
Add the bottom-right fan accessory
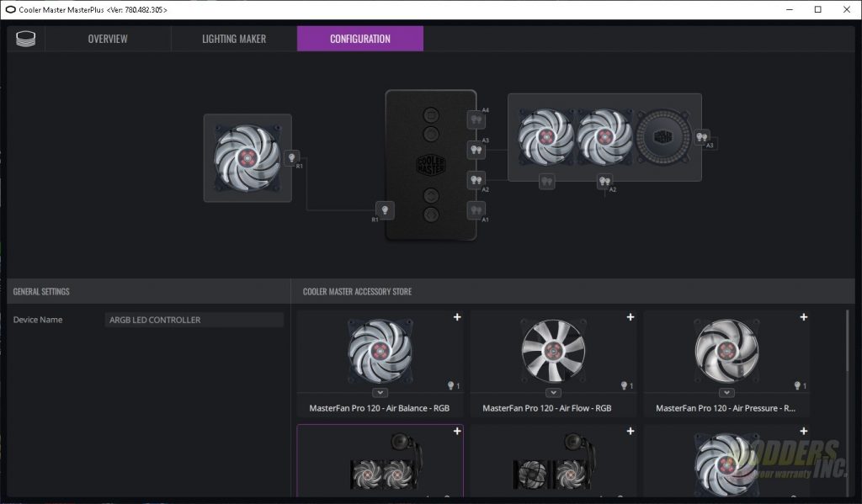click(x=804, y=432)
